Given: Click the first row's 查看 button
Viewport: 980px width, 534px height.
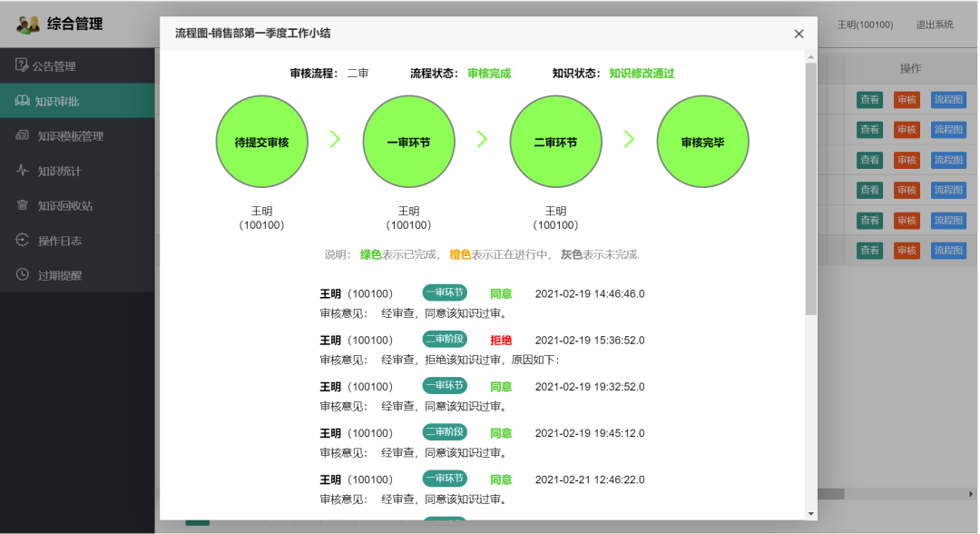Looking at the screenshot, I should coord(869,100).
